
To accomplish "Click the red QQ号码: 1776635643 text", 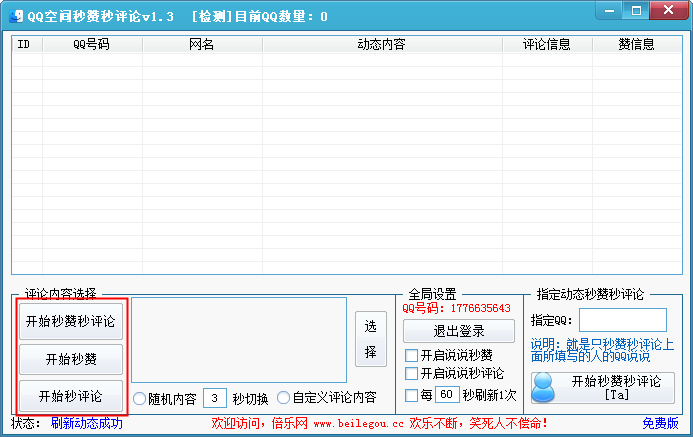I will (x=457, y=308).
